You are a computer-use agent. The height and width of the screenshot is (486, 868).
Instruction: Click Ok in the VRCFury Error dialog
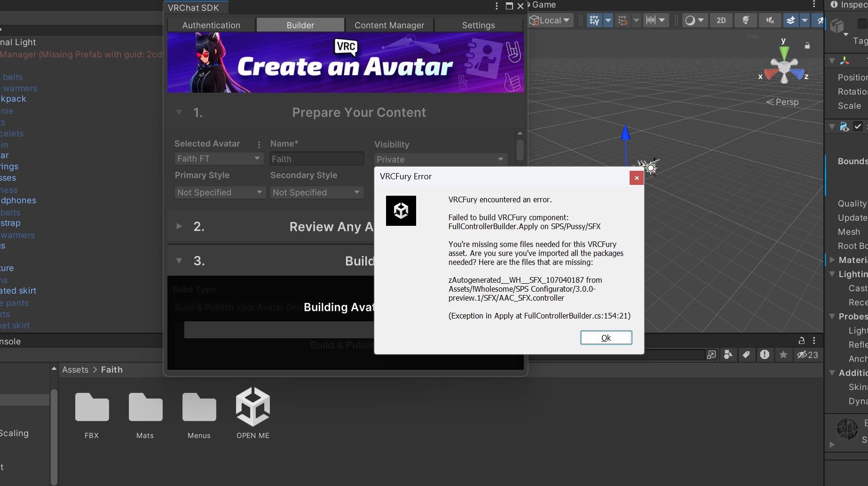[606, 338]
